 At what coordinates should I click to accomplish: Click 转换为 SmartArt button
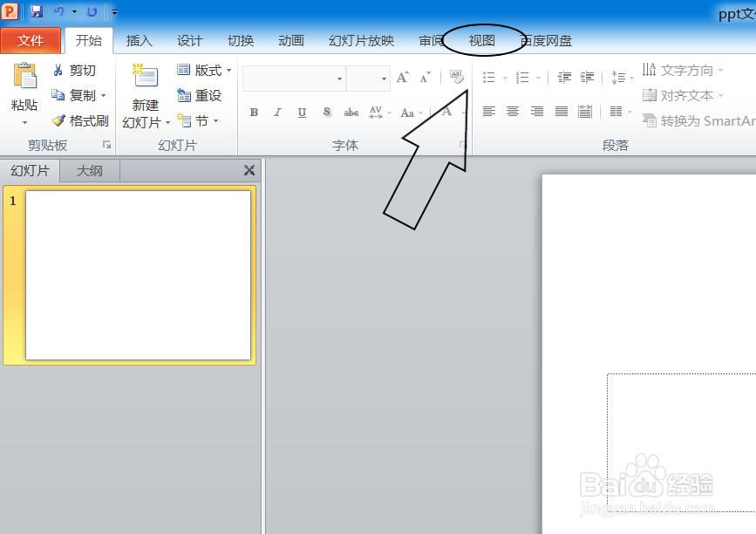[x=698, y=120]
